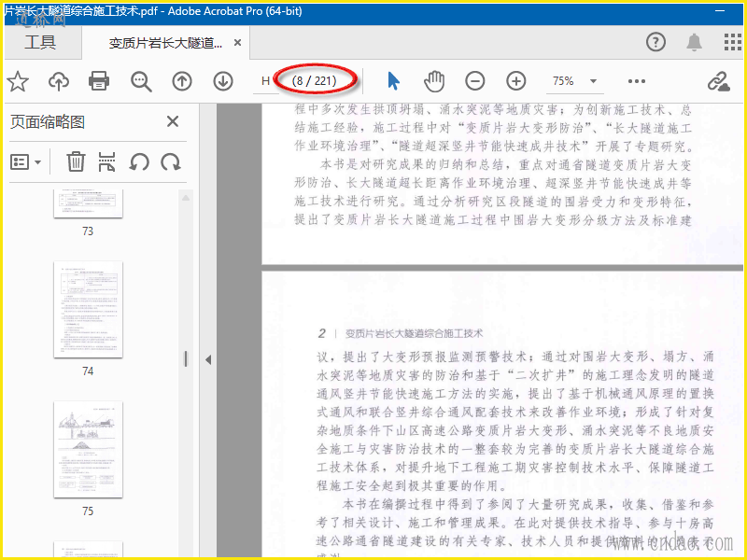Zoom in with the plus button
This screenshot has height=560, width=747.
point(516,81)
